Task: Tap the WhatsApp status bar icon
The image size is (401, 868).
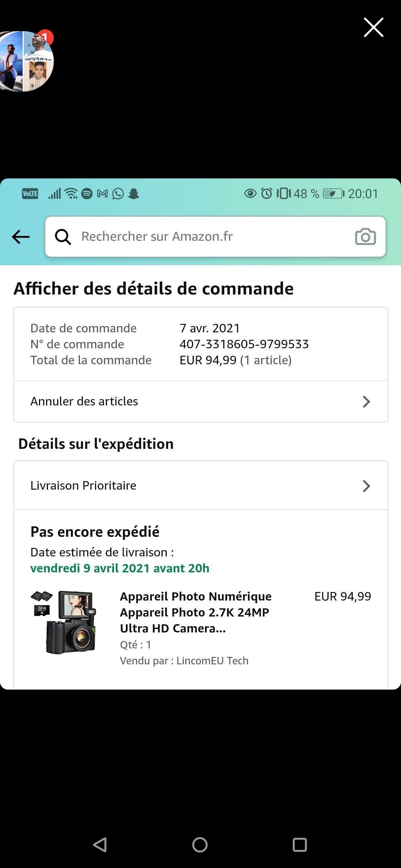Action: 118,194
